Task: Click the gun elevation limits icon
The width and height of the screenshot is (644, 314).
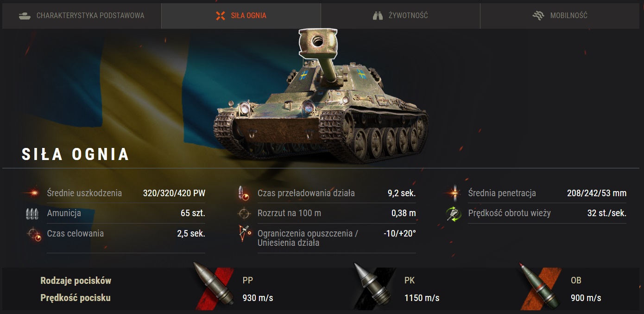Action: point(243,234)
